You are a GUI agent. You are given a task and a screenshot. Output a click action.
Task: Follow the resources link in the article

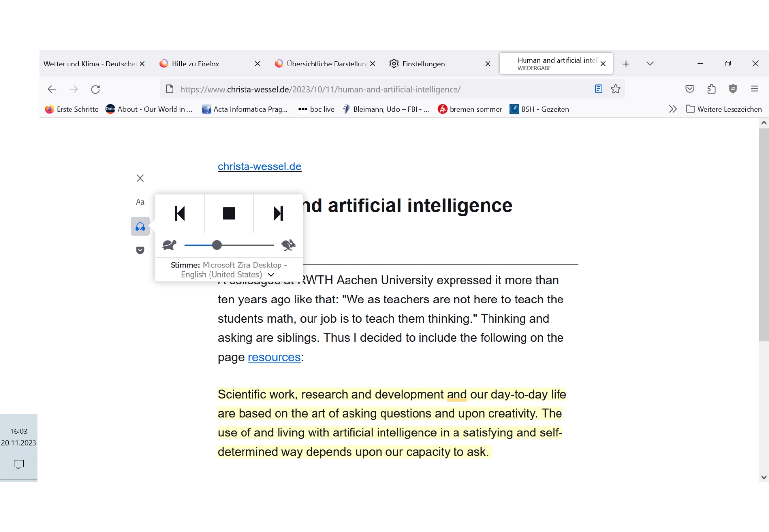pos(274,357)
